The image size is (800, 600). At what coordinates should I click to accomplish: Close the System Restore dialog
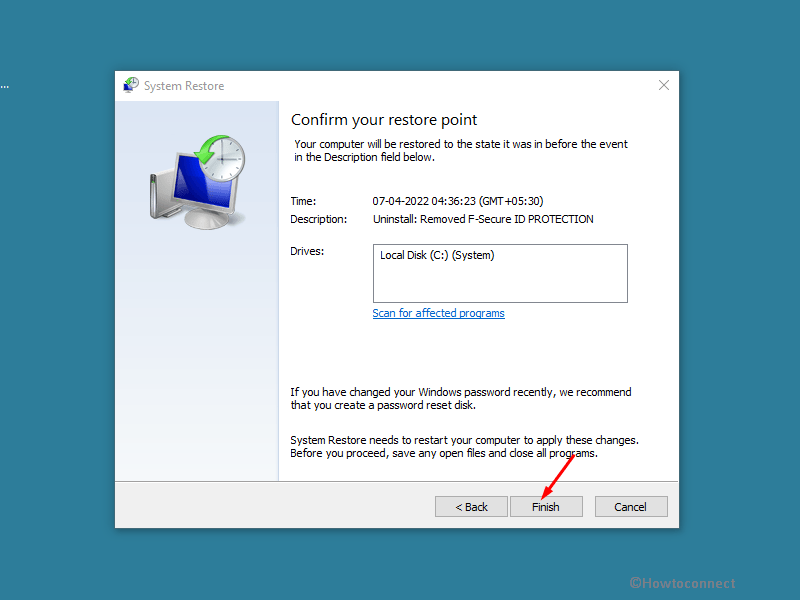663,85
